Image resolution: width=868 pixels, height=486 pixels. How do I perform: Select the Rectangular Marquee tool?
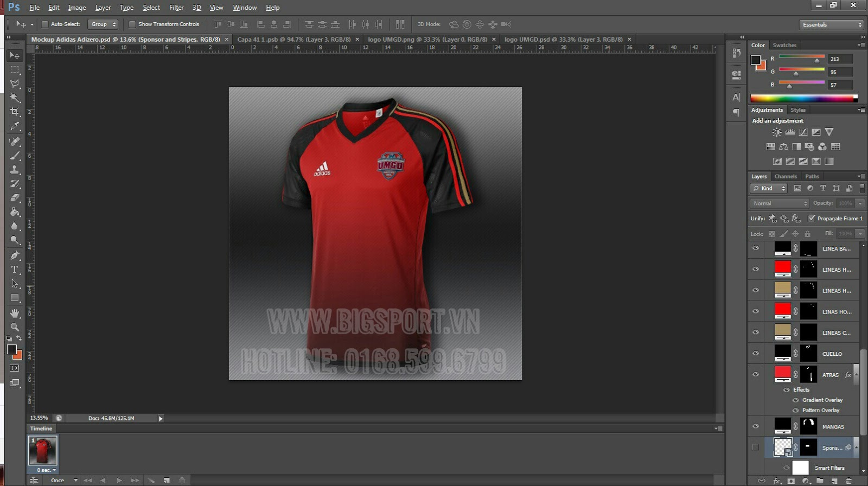pos(15,69)
